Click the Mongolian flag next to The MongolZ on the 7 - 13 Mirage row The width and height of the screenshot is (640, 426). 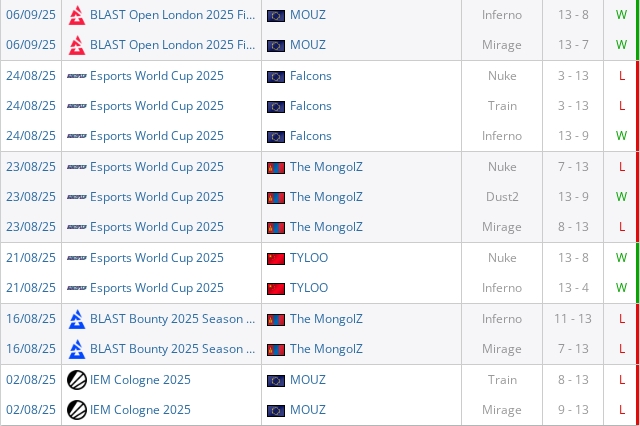pos(276,349)
